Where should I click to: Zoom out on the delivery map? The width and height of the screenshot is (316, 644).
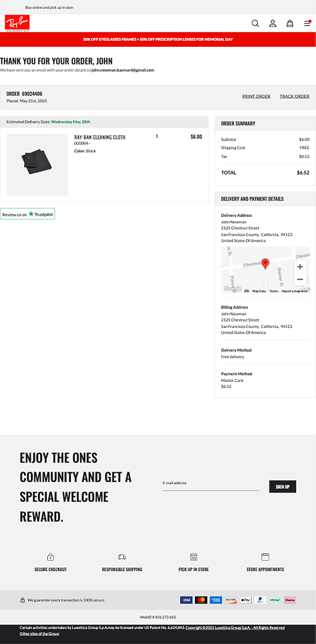[x=299, y=280]
